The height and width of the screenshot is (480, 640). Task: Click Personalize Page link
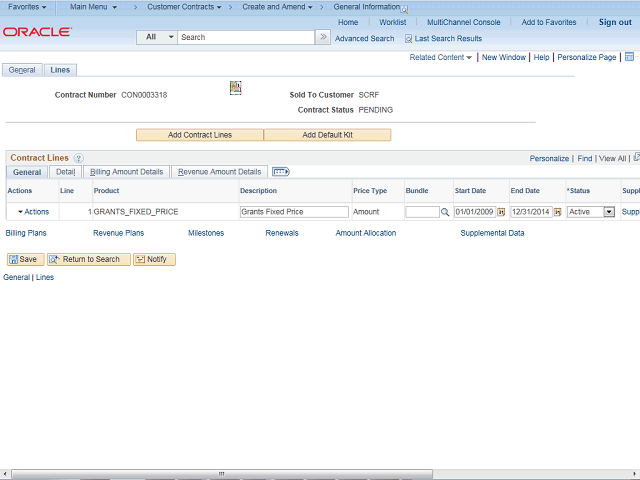(x=587, y=58)
